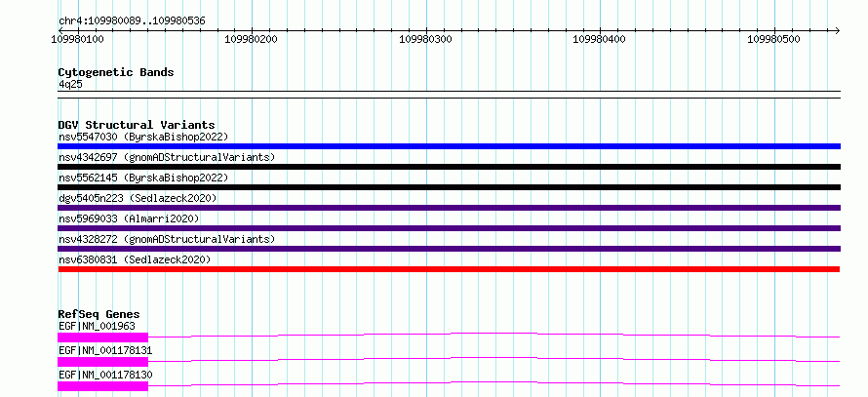
Task: Select the DGV Structural Variants track title
Action: point(137,125)
